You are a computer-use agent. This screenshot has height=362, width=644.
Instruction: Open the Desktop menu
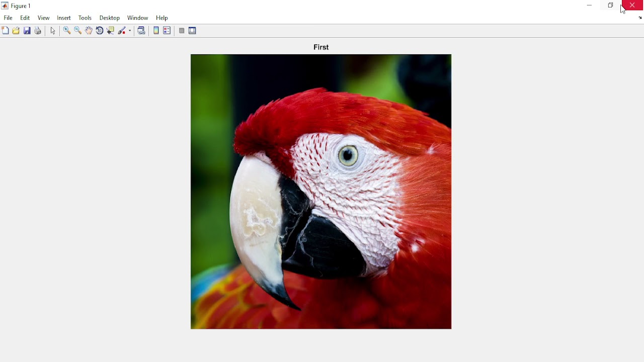110,18
